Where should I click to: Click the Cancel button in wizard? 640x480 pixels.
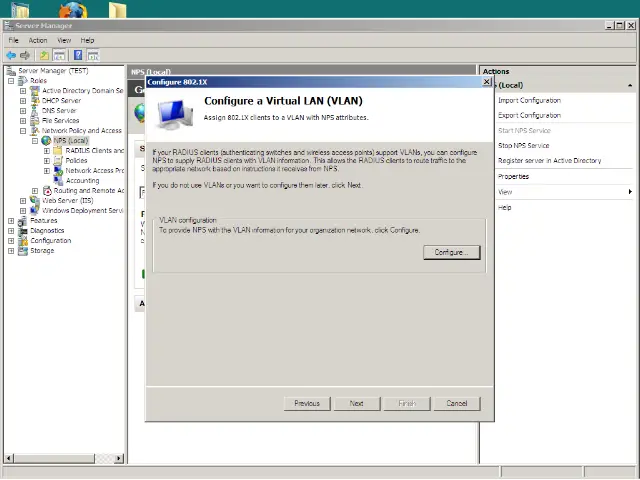[x=457, y=403]
